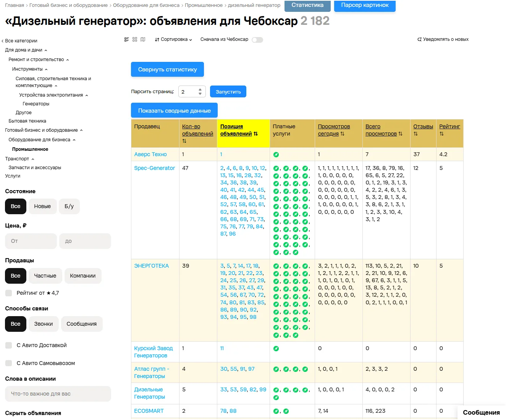Click Уведомлять о новых link
This screenshot has height=420, width=506.
pyautogui.click(x=446, y=39)
